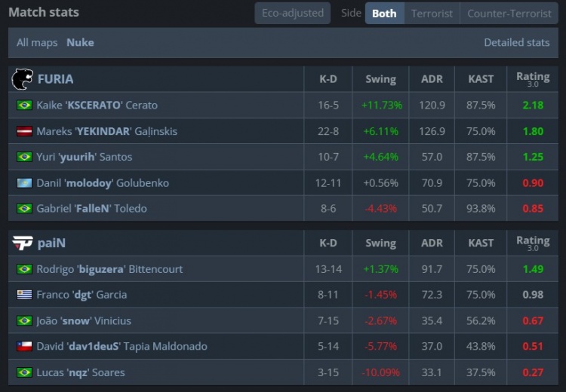This screenshot has height=392, width=566.
Task: Toggle the Eco-adjusted stats button
Action: tap(292, 13)
